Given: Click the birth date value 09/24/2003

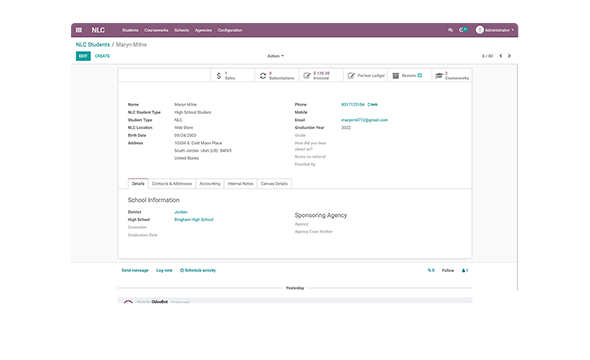Looking at the screenshot, I should pos(185,135).
